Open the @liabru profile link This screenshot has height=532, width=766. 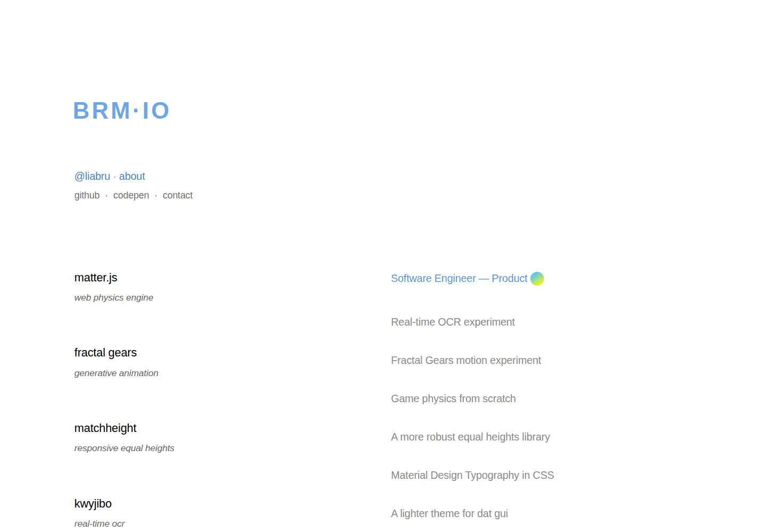[93, 176]
